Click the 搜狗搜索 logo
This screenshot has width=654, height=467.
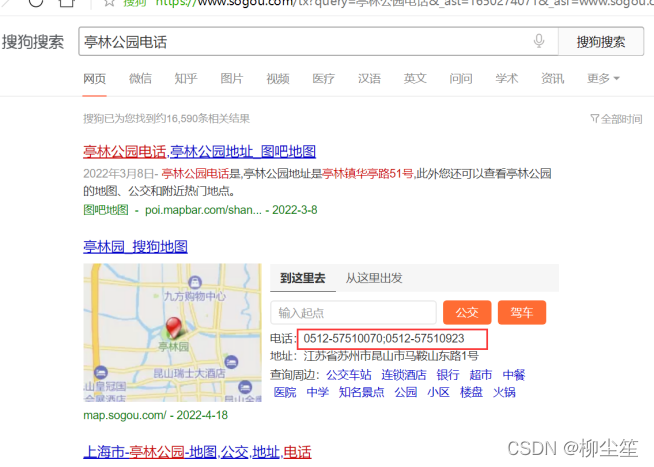point(33,42)
